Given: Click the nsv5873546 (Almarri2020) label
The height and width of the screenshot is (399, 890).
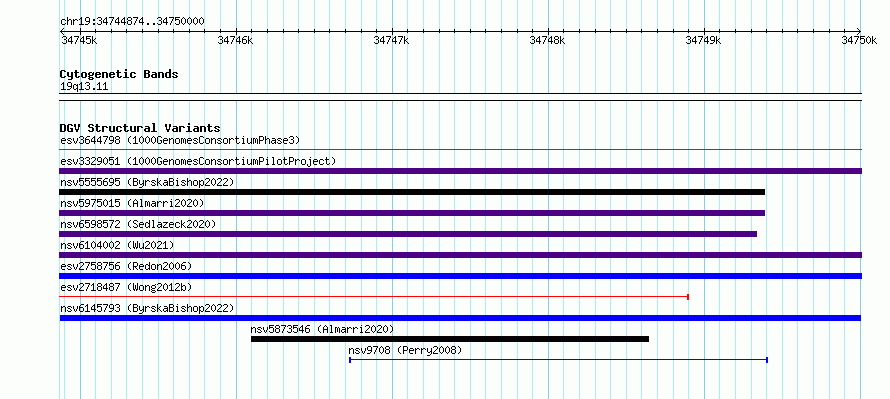Looking at the screenshot, I should [x=322, y=329].
